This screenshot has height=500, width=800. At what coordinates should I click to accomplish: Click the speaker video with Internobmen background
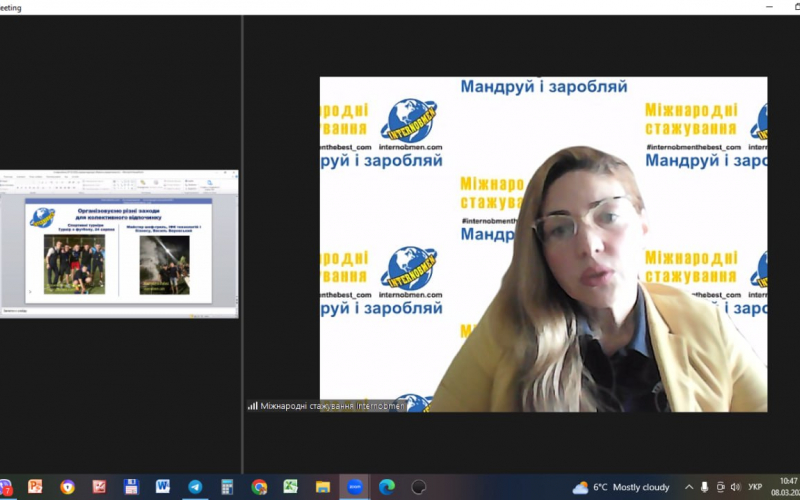pos(543,244)
